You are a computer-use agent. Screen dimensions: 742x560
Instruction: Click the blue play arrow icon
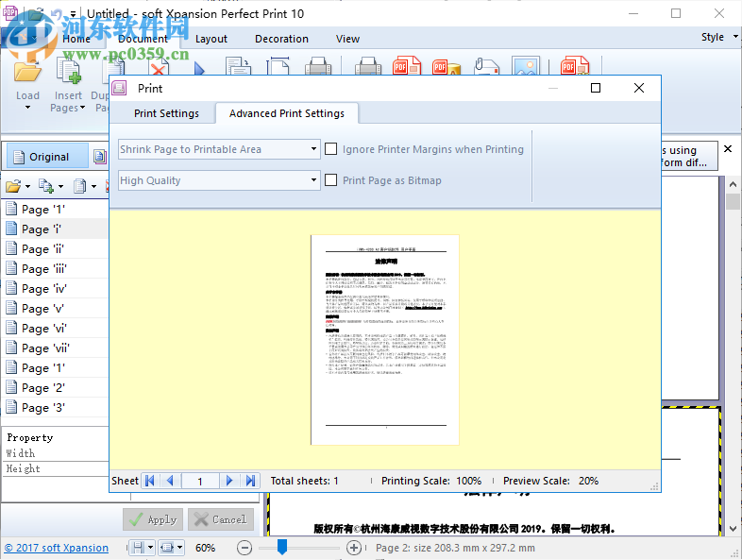point(200,69)
